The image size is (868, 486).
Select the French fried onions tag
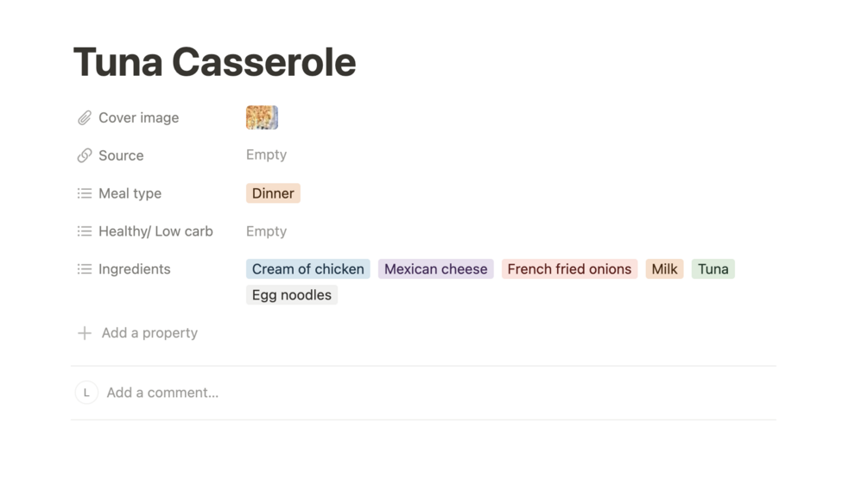(569, 269)
